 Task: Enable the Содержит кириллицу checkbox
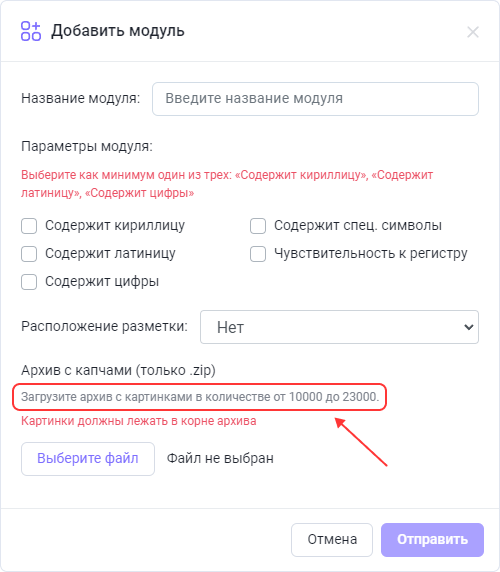click(x=29, y=226)
